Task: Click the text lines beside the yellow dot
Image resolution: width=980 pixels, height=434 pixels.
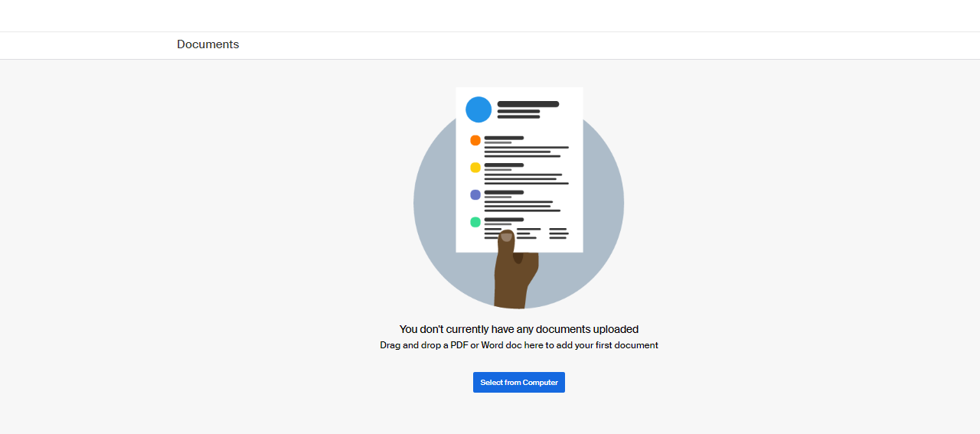Action: click(x=524, y=175)
